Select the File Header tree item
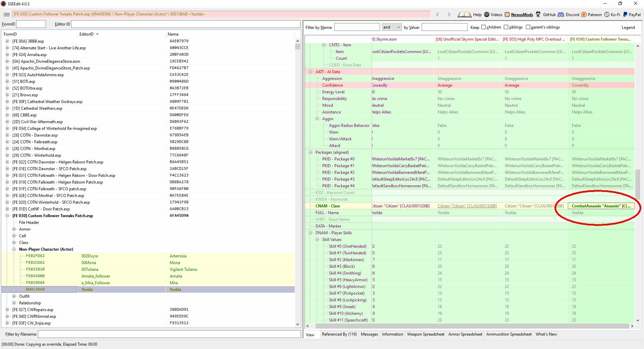Screen dimensions: 644x349 point(29,222)
